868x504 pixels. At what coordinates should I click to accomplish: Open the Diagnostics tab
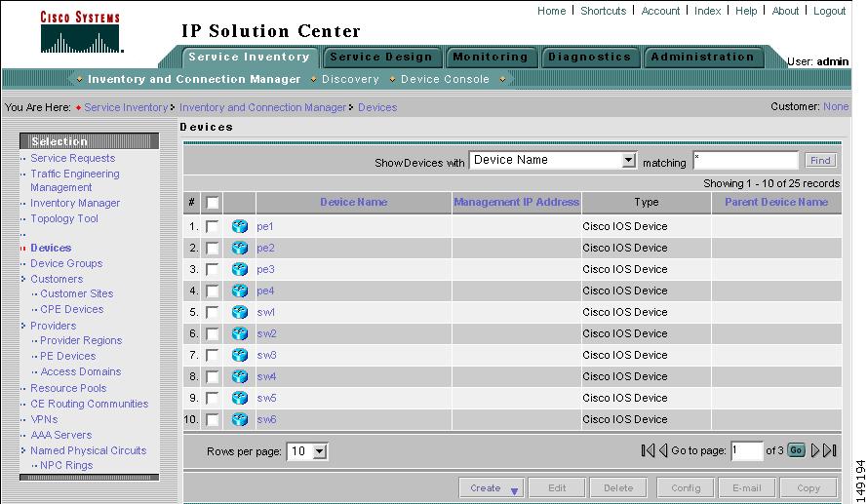pyautogui.click(x=589, y=57)
